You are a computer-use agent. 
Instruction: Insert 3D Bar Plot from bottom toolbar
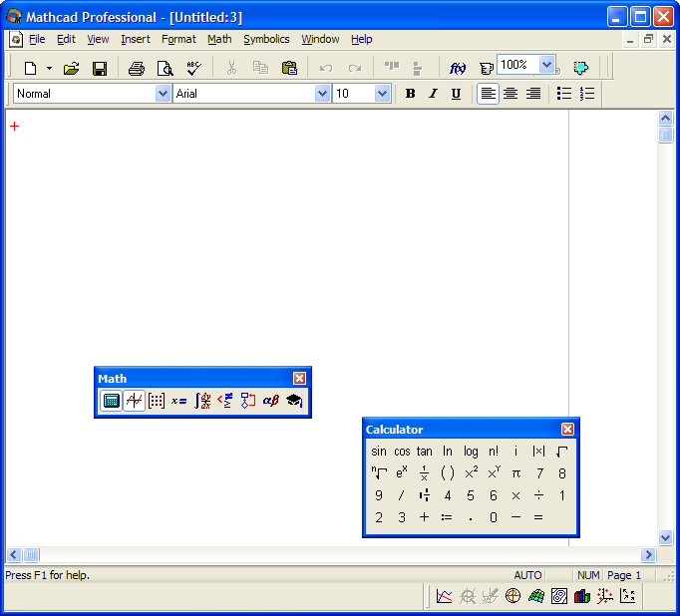click(582, 596)
